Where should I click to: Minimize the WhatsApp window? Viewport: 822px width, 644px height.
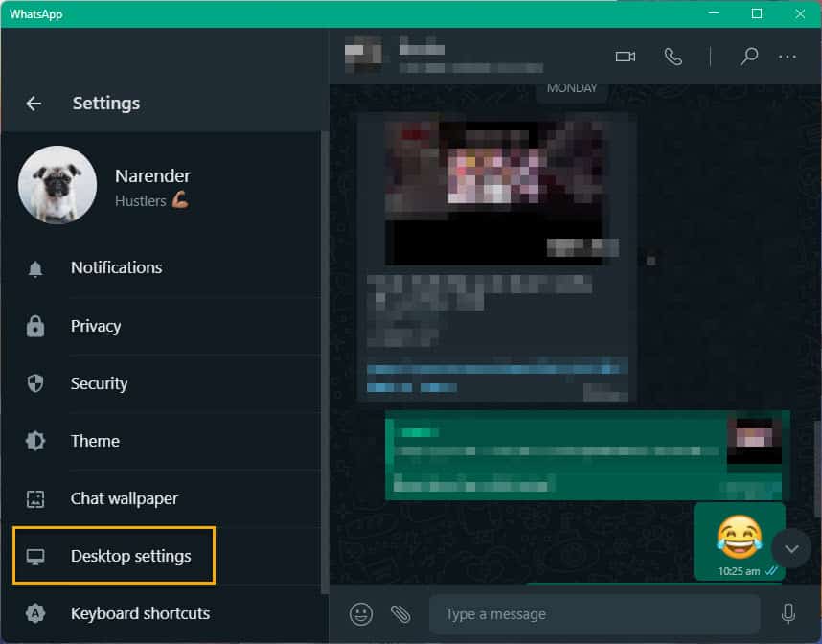point(714,13)
